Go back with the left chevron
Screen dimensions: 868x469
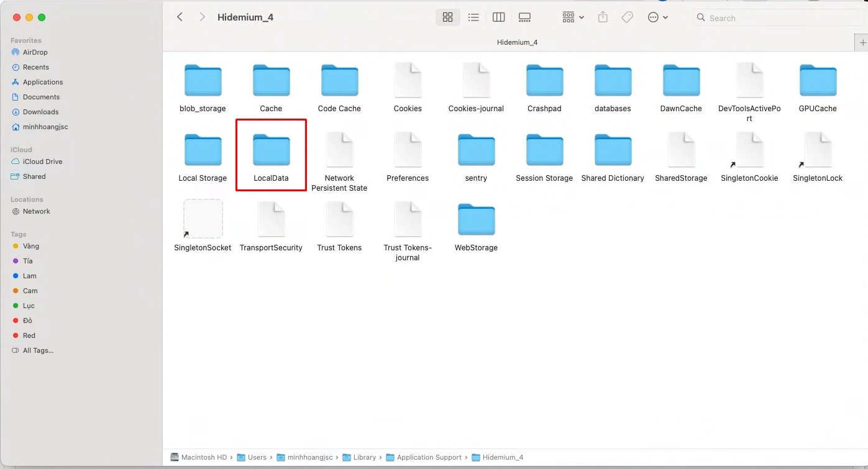coord(180,17)
